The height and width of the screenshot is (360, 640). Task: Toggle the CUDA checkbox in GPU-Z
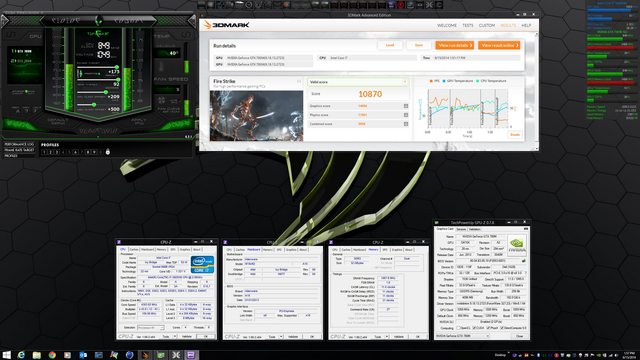pyautogui.click(x=473, y=328)
